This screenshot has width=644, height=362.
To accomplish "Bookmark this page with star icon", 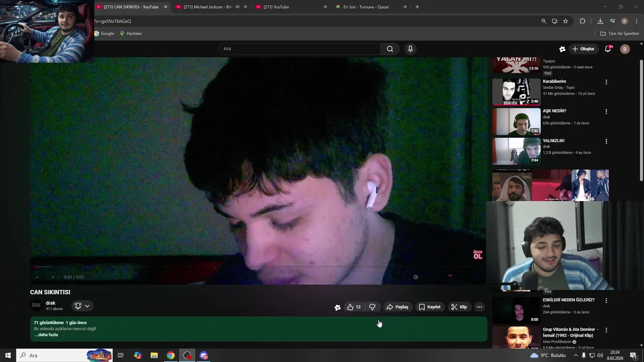I will 566,21.
